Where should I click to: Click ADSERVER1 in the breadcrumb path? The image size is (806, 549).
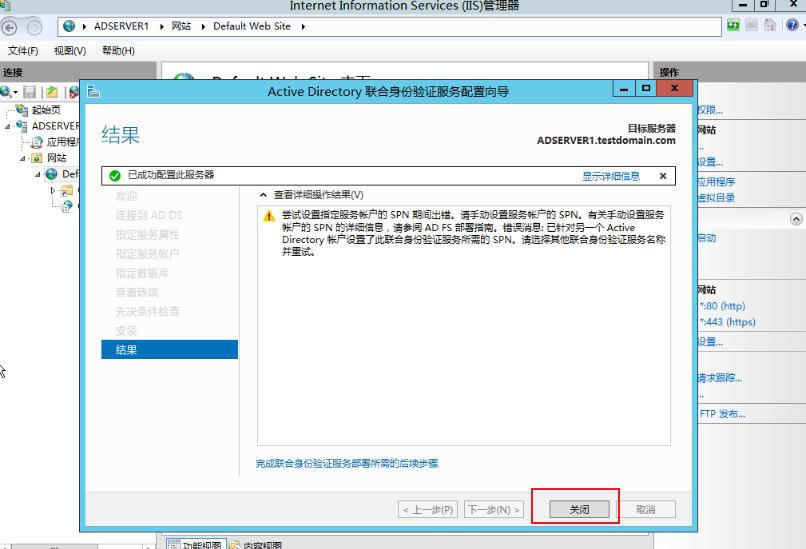(x=121, y=26)
